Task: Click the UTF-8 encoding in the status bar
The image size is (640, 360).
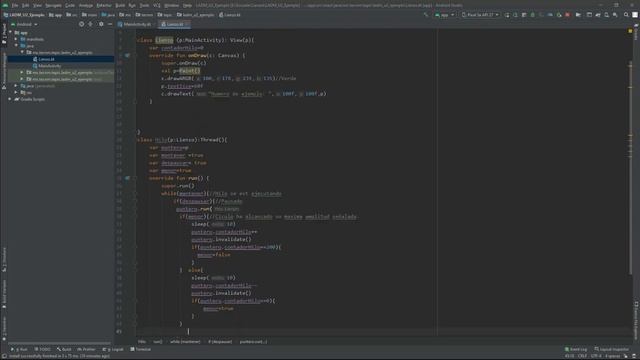Action: pos(596,356)
